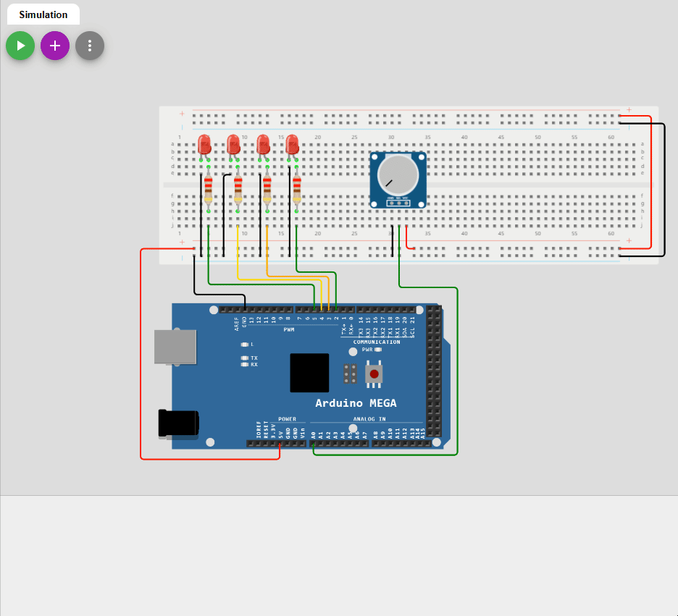Screen dimensions: 678x616
Task: Open the three-dot more options menu
Action: point(90,46)
